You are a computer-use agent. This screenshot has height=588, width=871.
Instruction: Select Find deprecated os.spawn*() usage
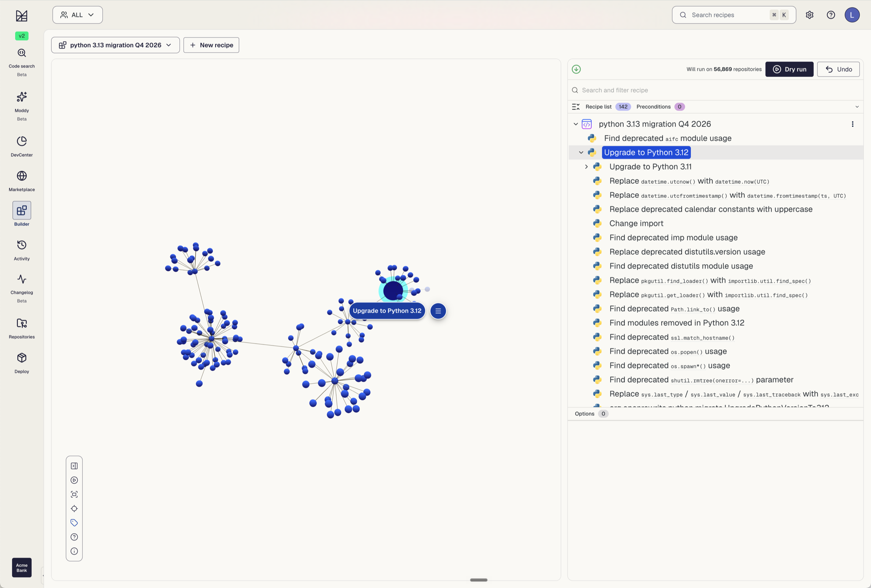669,366
